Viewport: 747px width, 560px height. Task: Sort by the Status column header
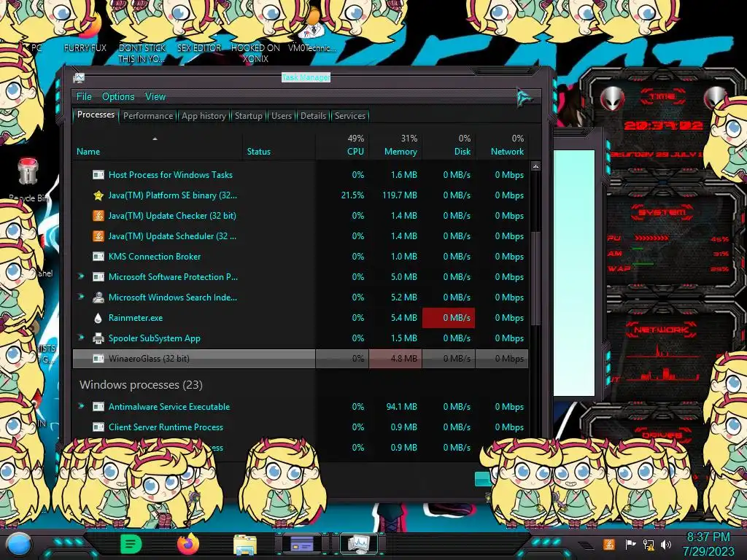(279, 146)
